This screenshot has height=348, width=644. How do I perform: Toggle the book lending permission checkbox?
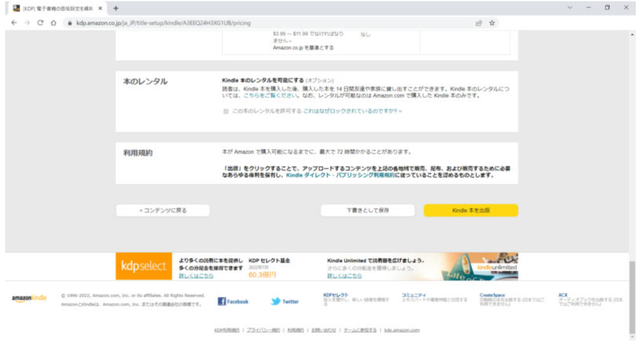[x=225, y=111]
